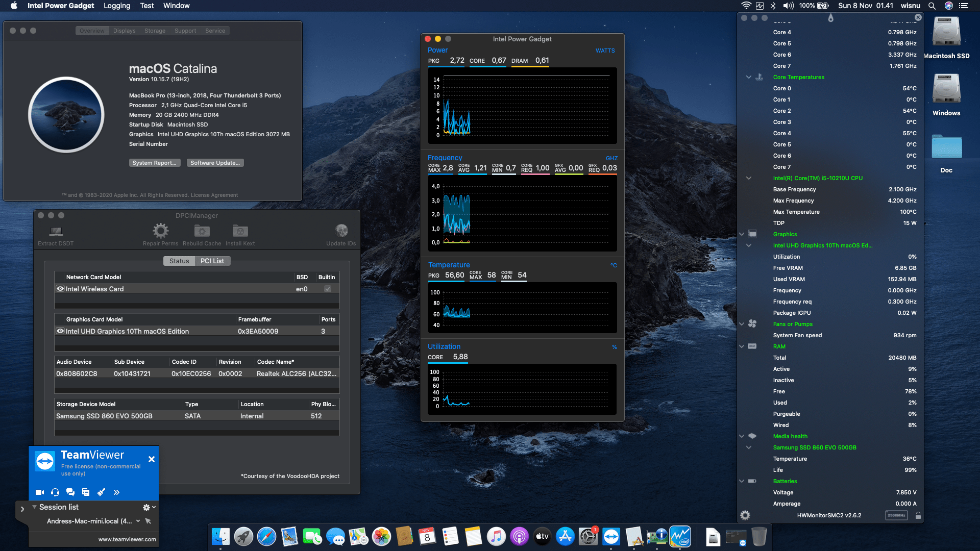This screenshot has height=551, width=980.
Task: Open Logging menu in menu bar
Action: tap(117, 6)
